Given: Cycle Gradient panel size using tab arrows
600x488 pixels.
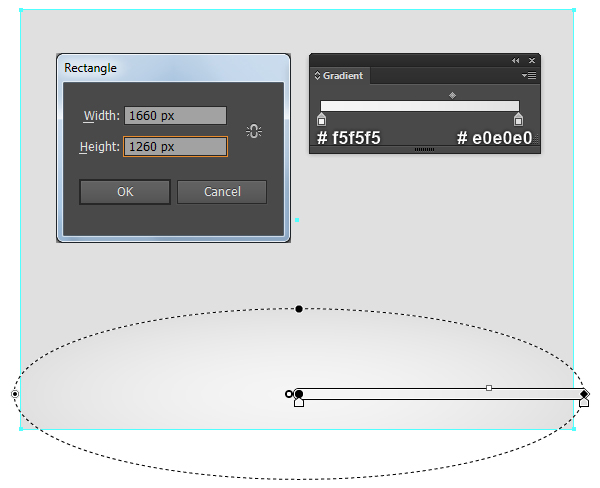Looking at the screenshot, I should pos(317,75).
